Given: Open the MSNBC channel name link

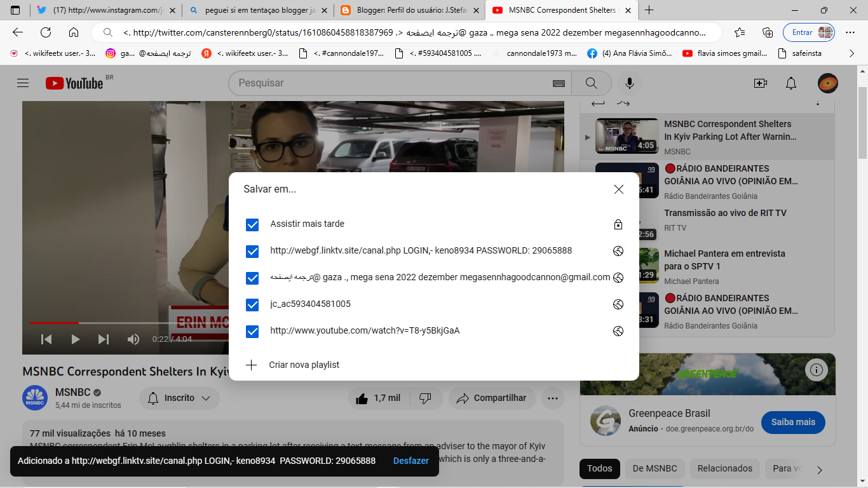Looking at the screenshot, I should pyautogui.click(x=73, y=392).
